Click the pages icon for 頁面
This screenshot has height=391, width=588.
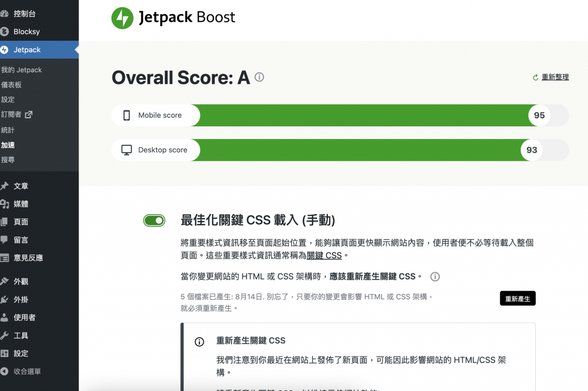[4, 222]
